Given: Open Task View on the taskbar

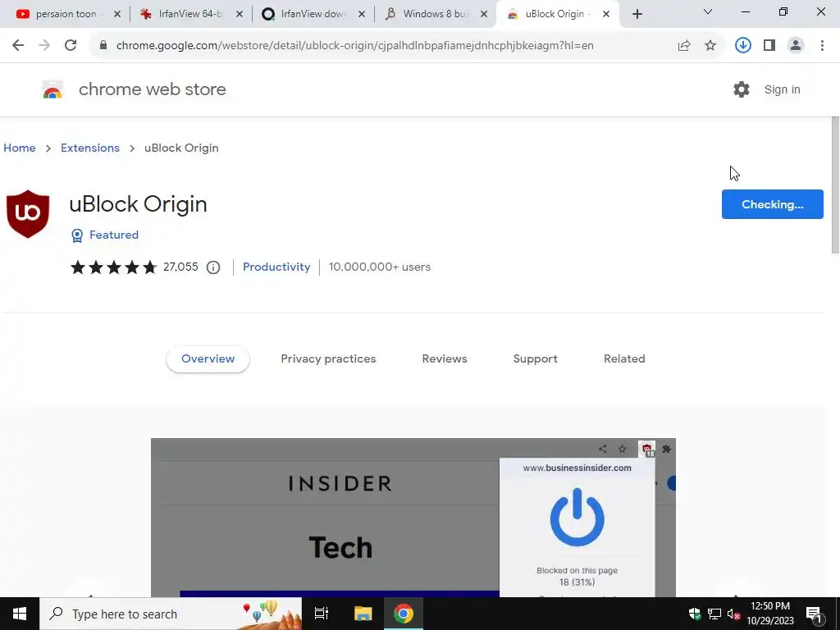Looking at the screenshot, I should 322,614.
